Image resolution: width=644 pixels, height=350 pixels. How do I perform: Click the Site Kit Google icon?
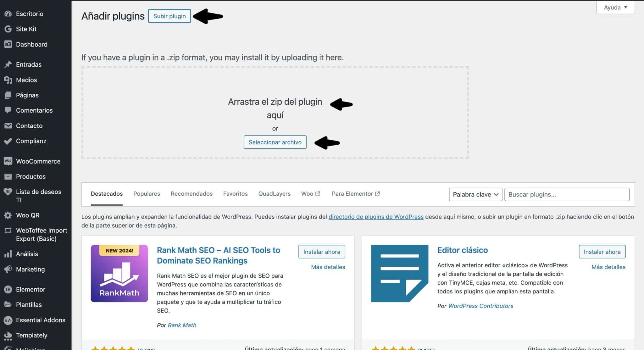pos(8,29)
